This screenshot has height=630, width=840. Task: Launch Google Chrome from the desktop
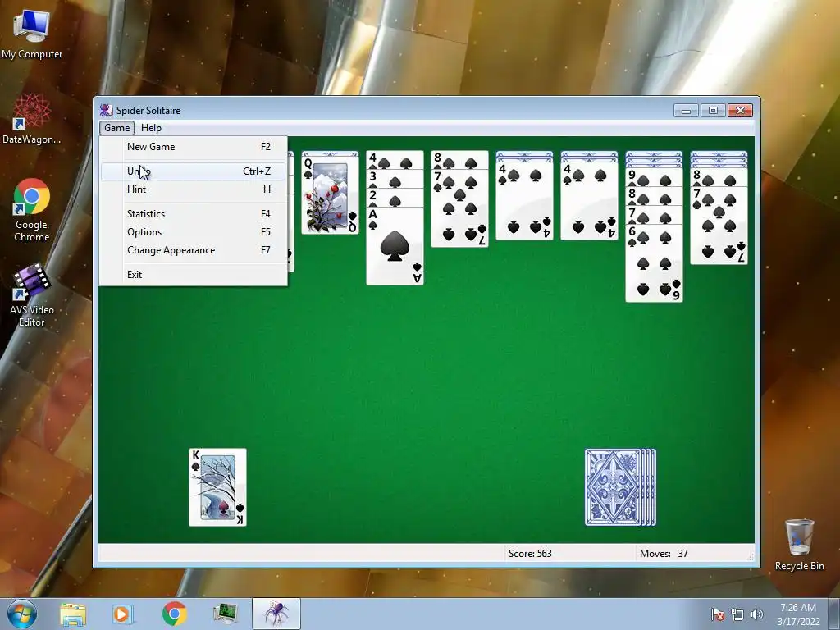click(x=32, y=210)
